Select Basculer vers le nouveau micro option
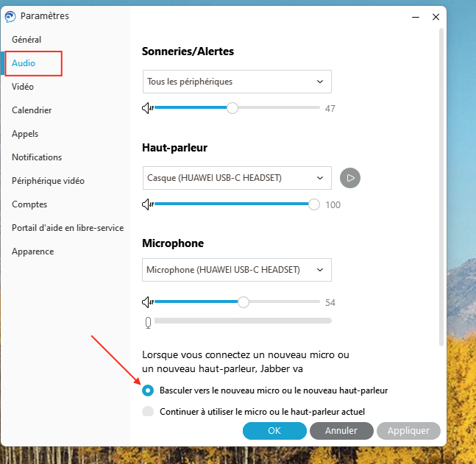Viewport: 476px width, 464px height. [x=149, y=390]
